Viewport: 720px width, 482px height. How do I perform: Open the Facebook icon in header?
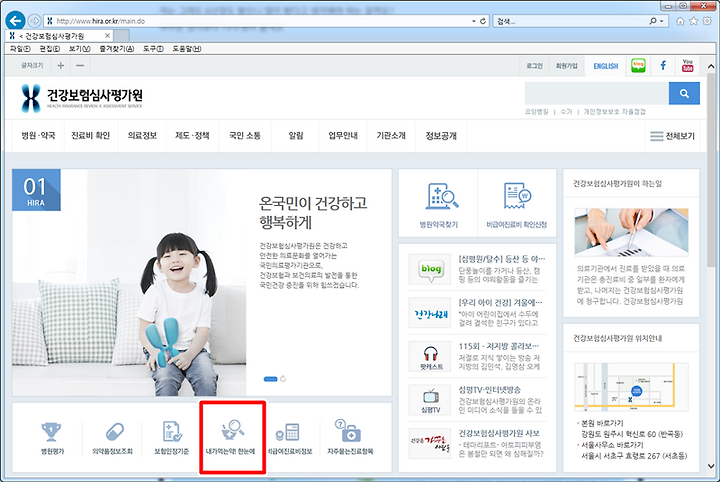pyautogui.click(x=663, y=66)
